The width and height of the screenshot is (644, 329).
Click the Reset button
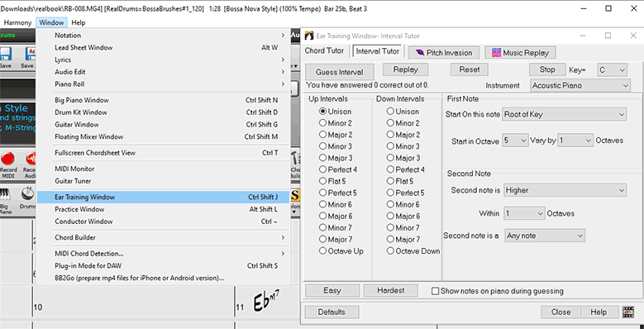470,69
